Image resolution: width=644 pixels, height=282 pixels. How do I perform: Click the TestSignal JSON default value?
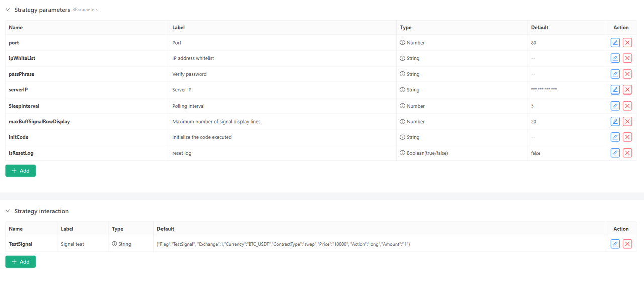coord(283,244)
